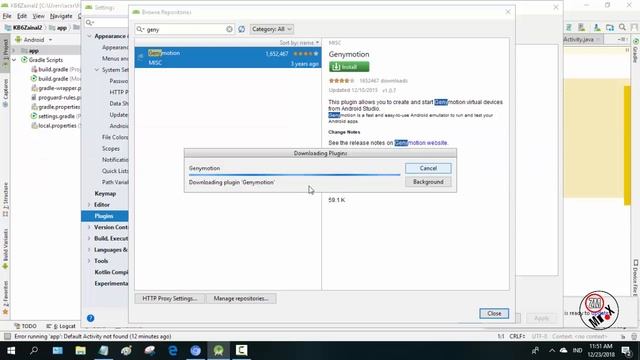
Task: Open Manage repositories
Action: tap(241, 298)
